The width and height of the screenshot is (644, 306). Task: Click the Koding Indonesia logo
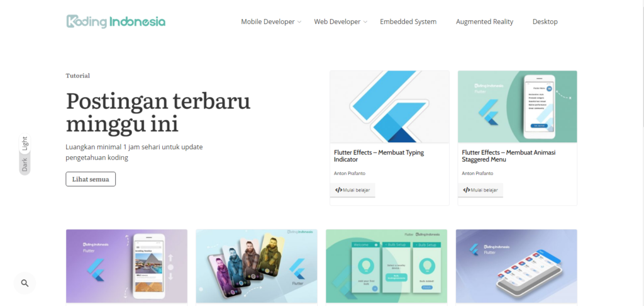tap(116, 22)
